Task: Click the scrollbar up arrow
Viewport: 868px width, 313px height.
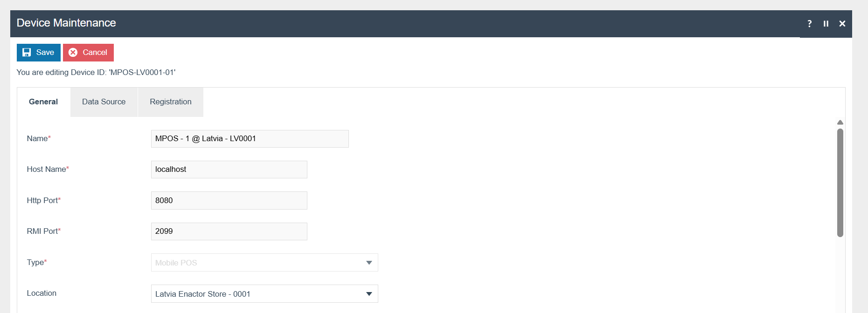Action: coord(840,122)
